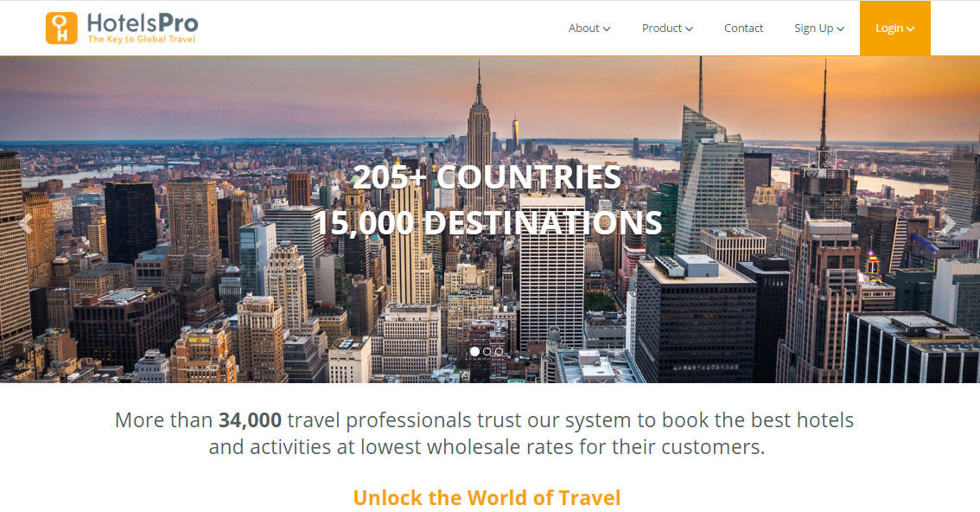Click the orange key logo icon
The image size is (980, 512).
coord(61,29)
